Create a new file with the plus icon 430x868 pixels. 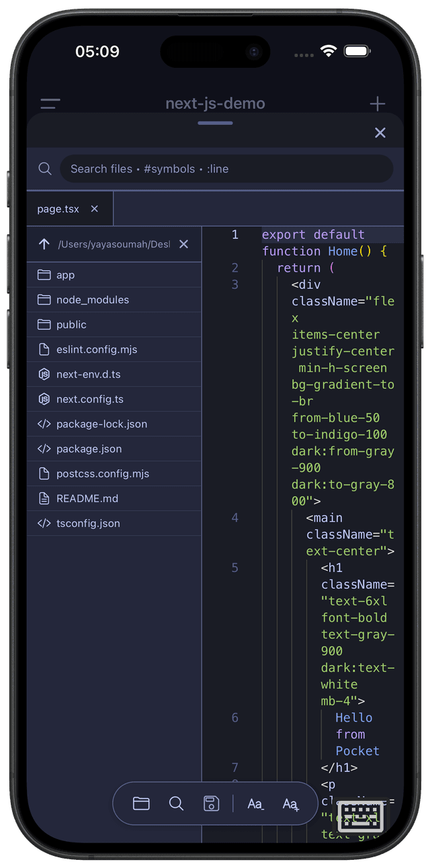coord(377,103)
